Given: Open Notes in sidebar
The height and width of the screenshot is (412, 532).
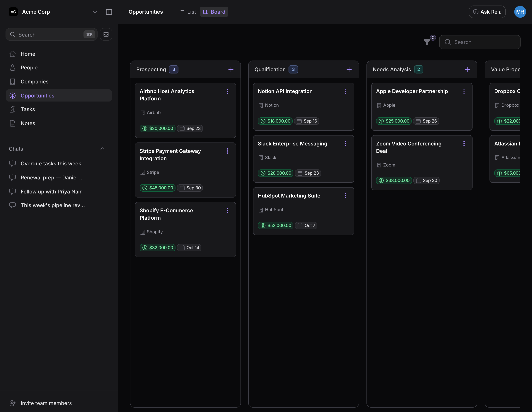Looking at the screenshot, I should click(59, 123).
